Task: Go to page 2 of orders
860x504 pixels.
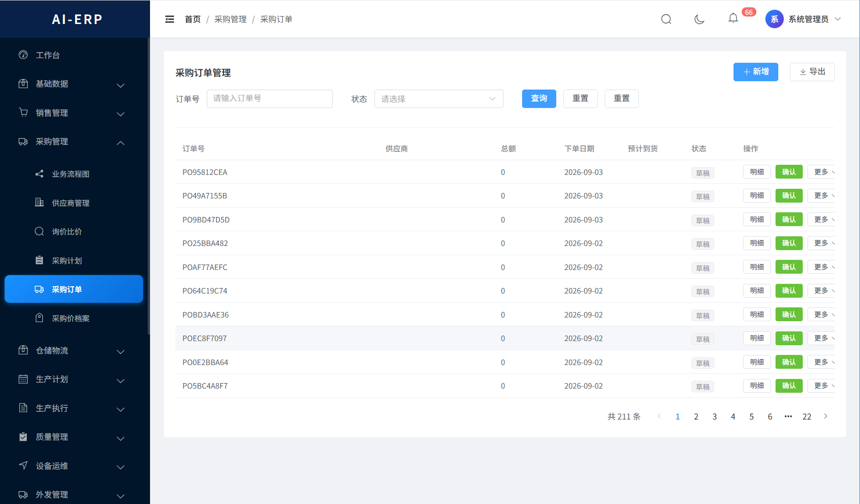Action: click(x=696, y=416)
